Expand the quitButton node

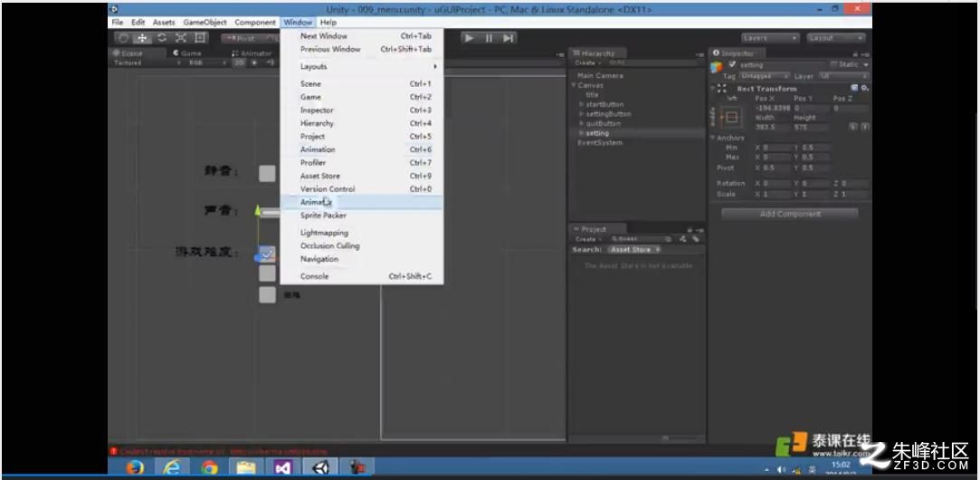pos(582,124)
